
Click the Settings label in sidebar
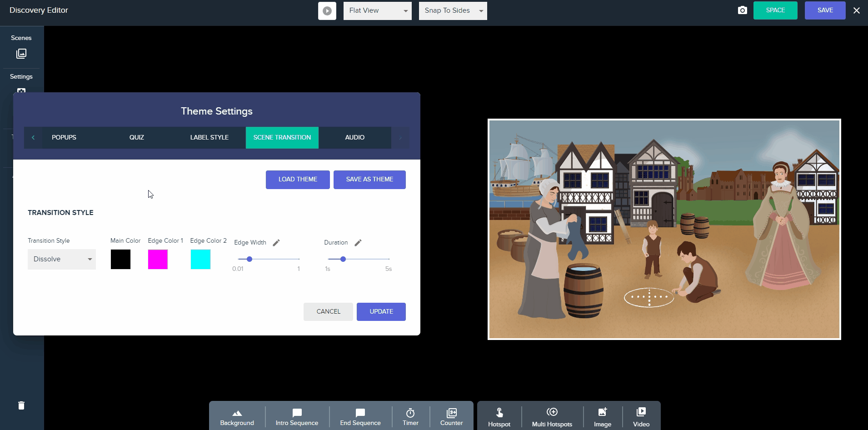(x=21, y=76)
